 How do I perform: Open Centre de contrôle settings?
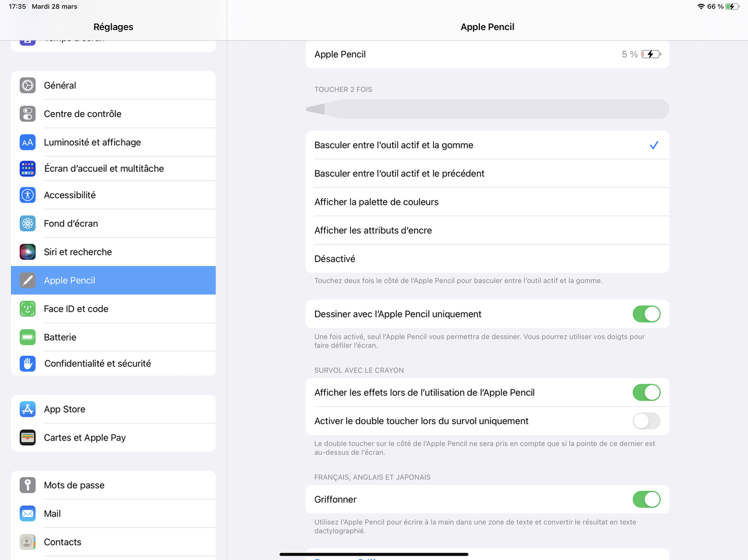pyautogui.click(x=113, y=114)
